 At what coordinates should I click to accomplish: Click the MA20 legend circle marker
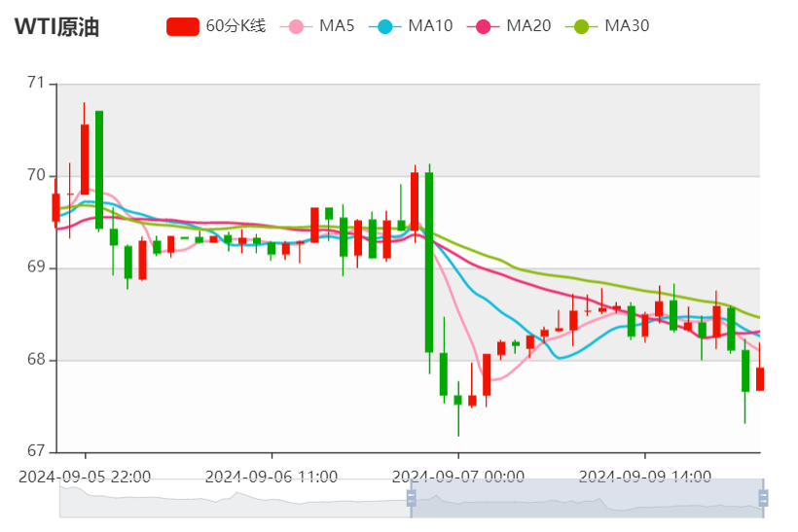[483, 26]
